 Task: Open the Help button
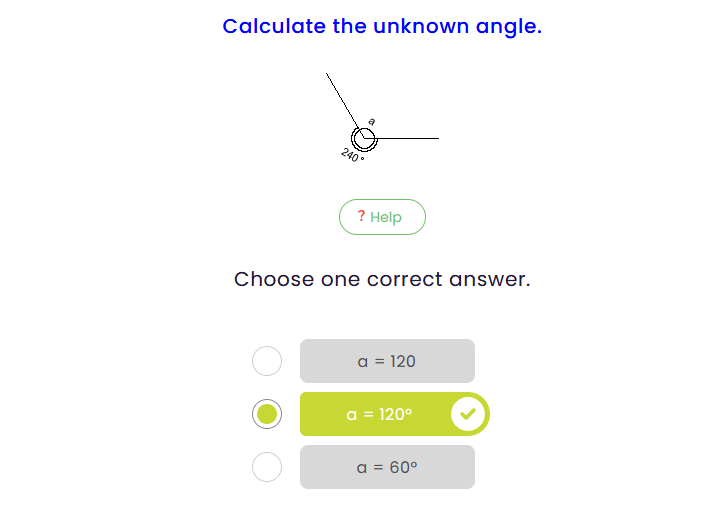tap(382, 217)
